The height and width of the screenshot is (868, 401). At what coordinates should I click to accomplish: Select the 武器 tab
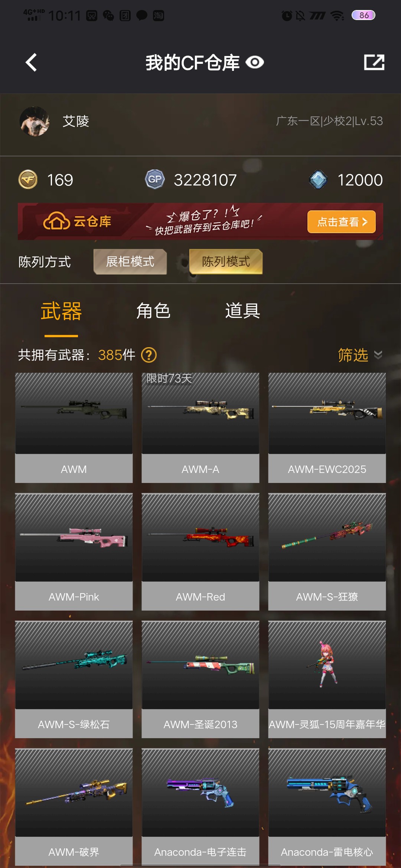[x=61, y=311]
